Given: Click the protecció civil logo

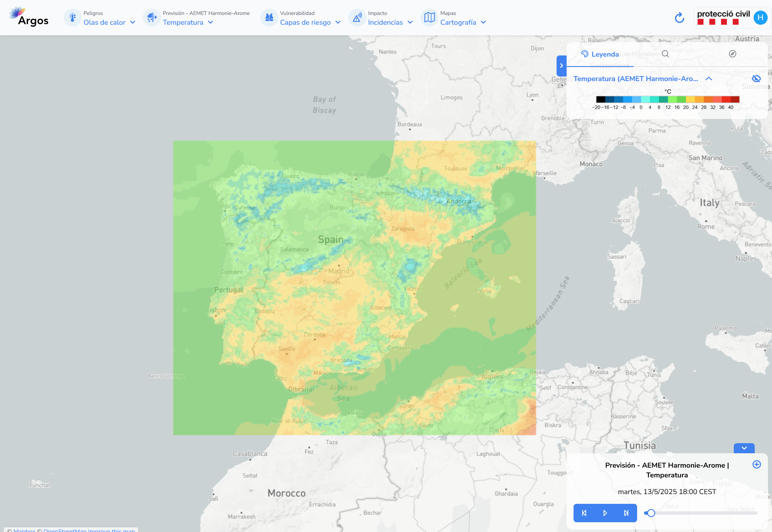Looking at the screenshot, I should point(723,18).
